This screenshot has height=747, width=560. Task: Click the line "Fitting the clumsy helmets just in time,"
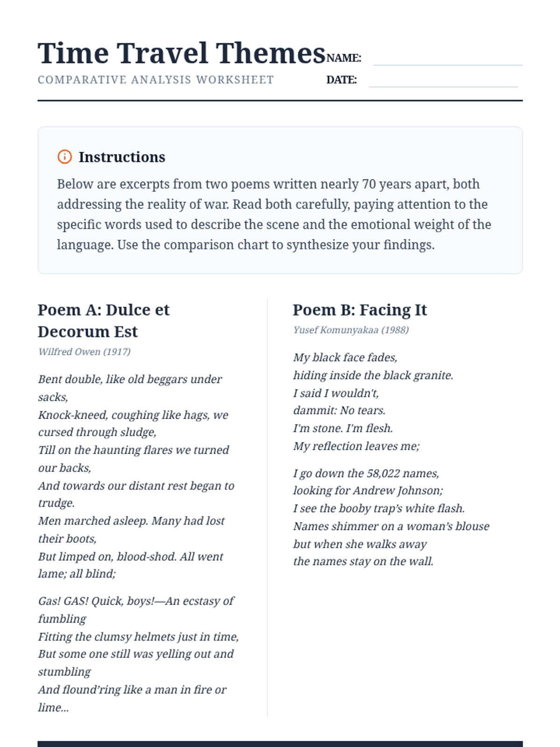[139, 637]
